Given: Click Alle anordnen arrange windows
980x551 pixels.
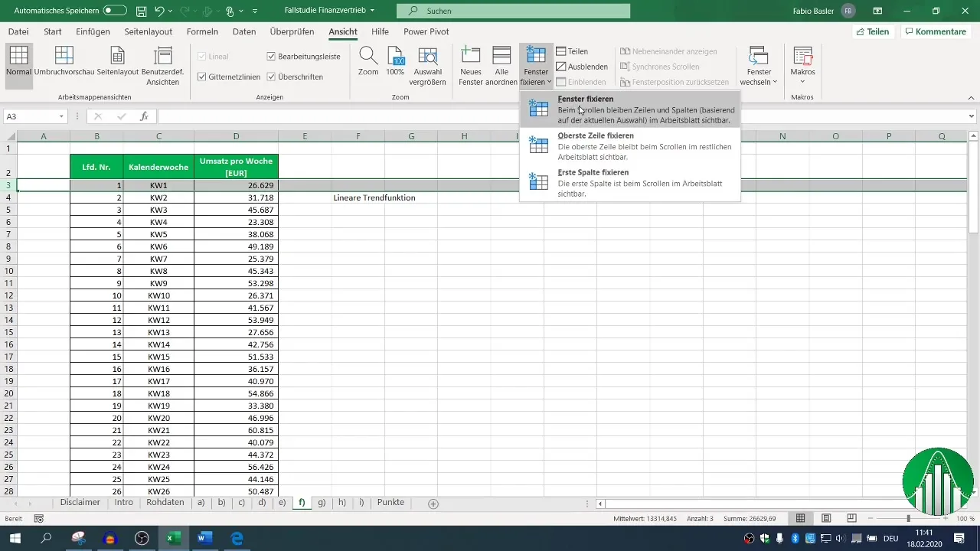Looking at the screenshot, I should [501, 66].
